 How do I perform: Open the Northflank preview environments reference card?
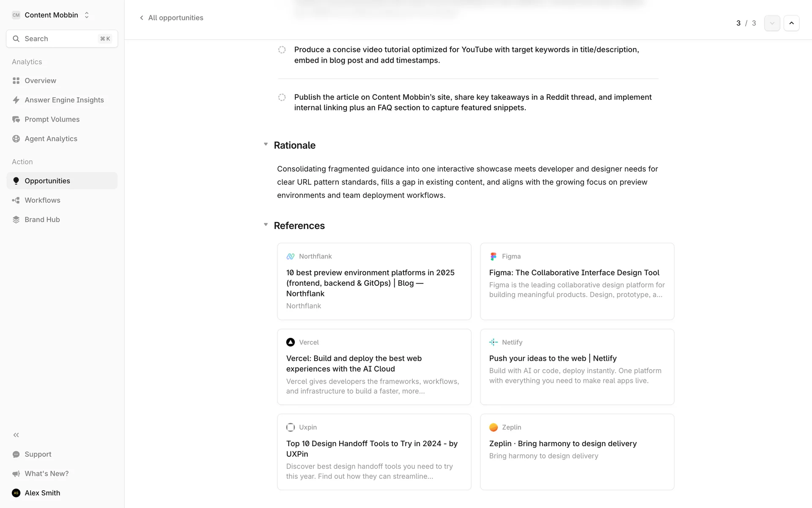pos(374,281)
